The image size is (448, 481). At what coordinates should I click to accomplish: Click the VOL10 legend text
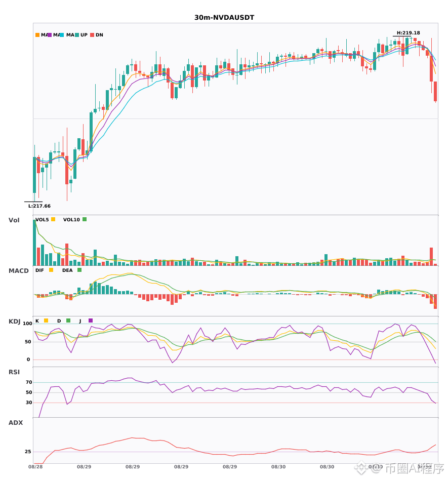coord(71,220)
